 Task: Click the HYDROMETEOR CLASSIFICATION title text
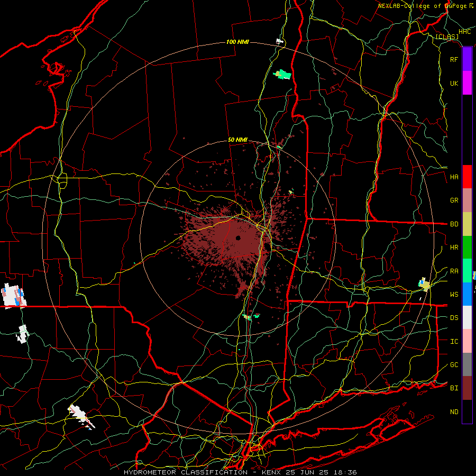[x=186, y=472]
